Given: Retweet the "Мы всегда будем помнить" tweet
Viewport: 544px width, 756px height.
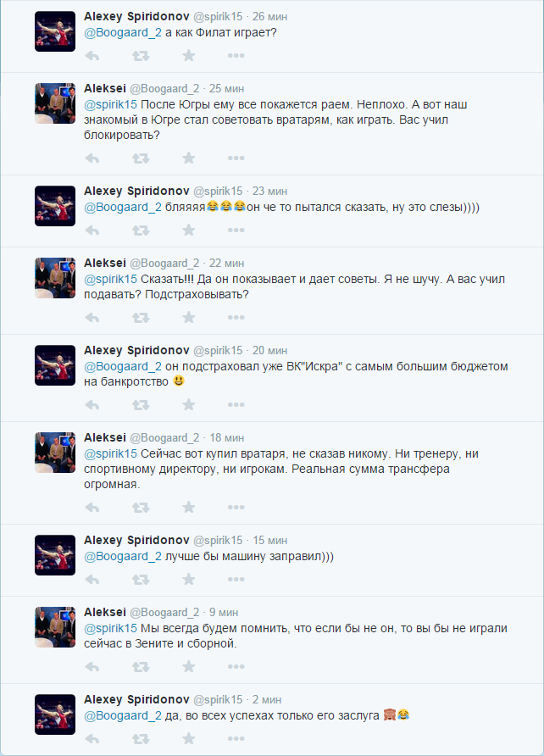Looking at the screenshot, I should point(140,667).
